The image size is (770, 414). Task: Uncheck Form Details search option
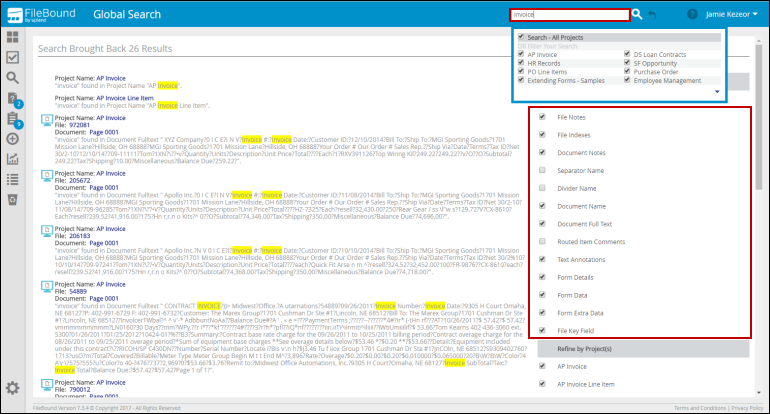pos(542,277)
